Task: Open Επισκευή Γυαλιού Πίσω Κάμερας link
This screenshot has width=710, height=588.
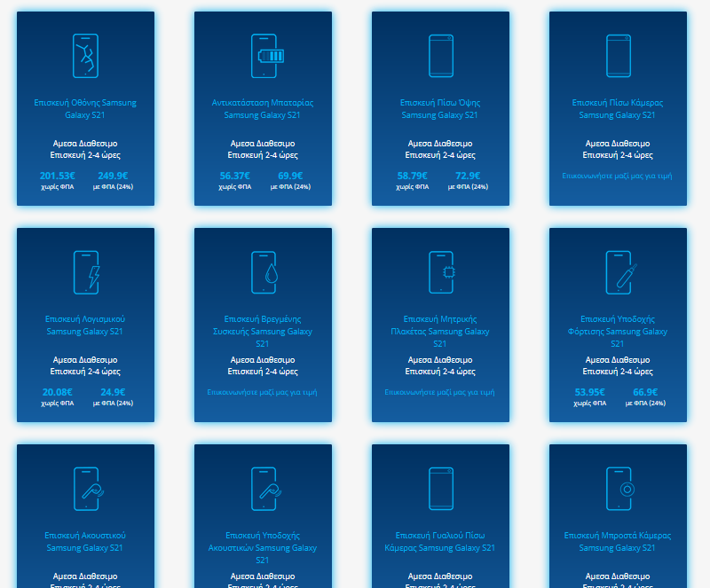Action: tap(440, 541)
